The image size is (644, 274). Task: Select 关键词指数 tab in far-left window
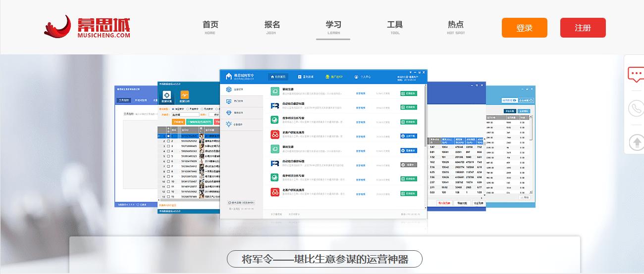pyautogui.click(x=141, y=100)
